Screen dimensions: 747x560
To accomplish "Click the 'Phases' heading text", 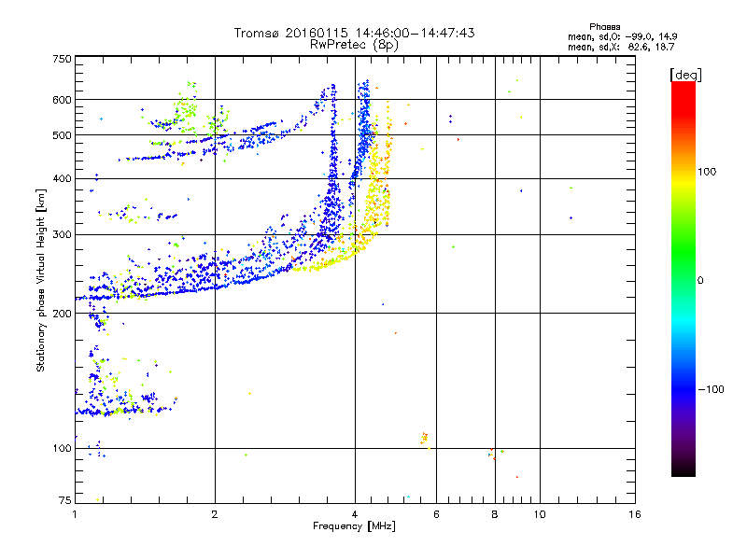I will 604,27.
